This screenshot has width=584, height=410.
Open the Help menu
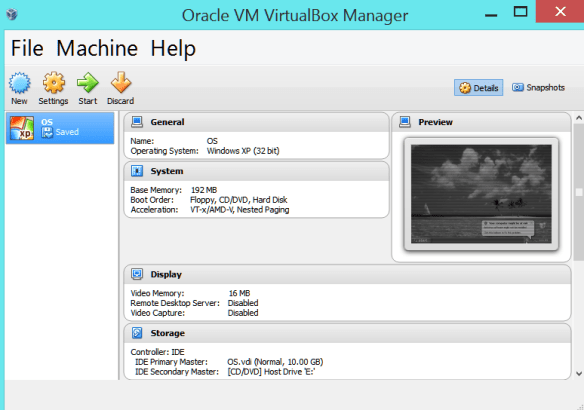tap(173, 48)
